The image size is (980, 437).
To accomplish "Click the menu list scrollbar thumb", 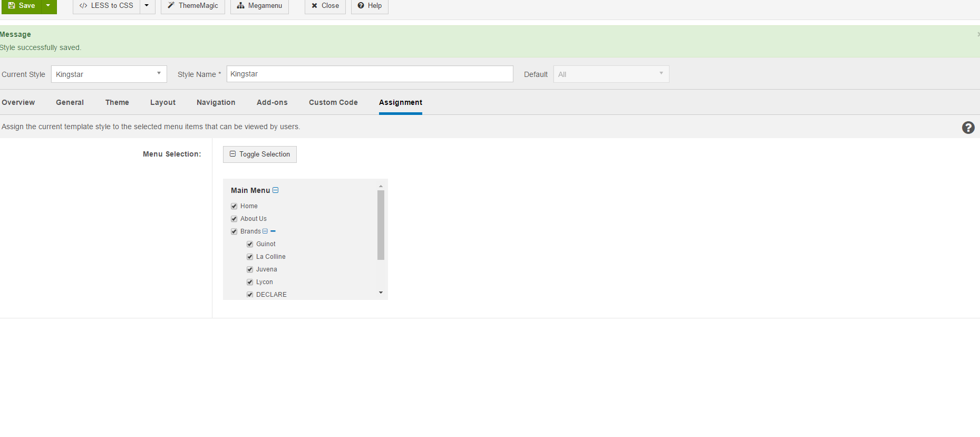I will (381, 225).
